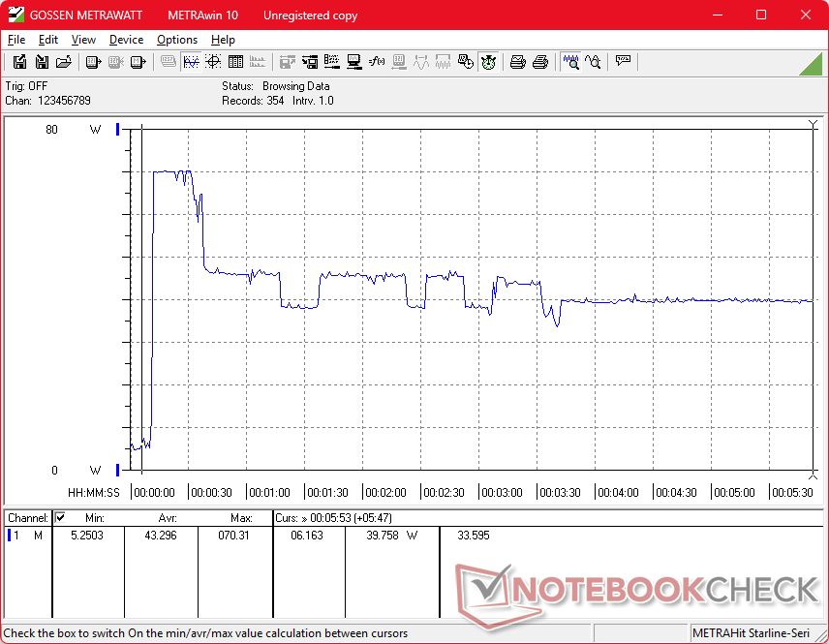Toggle the min/avr/max calculation checkbox

click(x=60, y=518)
